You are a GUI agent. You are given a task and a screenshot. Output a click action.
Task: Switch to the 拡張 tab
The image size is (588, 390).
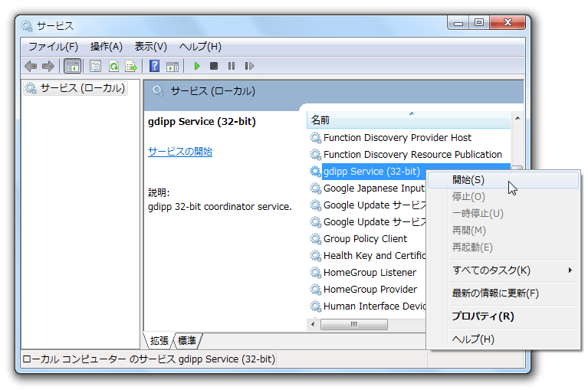click(159, 340)
